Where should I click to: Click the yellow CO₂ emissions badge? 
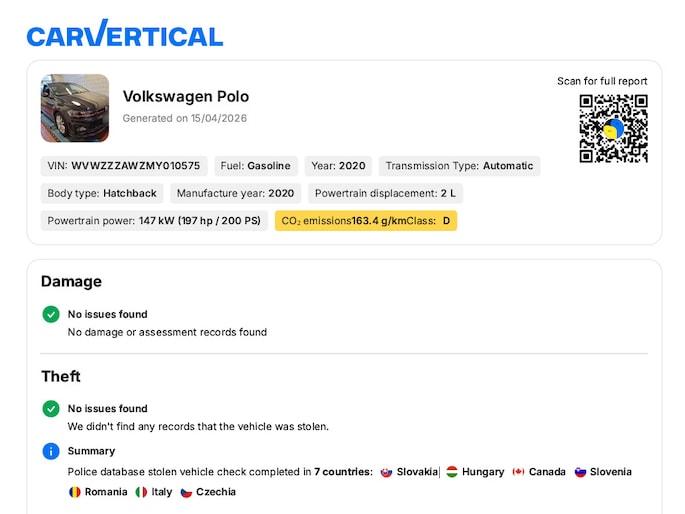tap(366, 221)
